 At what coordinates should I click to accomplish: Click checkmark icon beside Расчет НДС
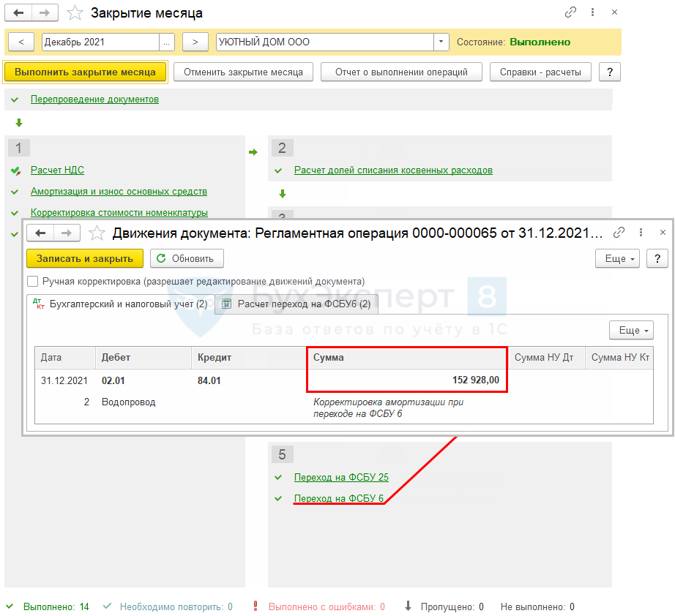[x=15, y=170]
